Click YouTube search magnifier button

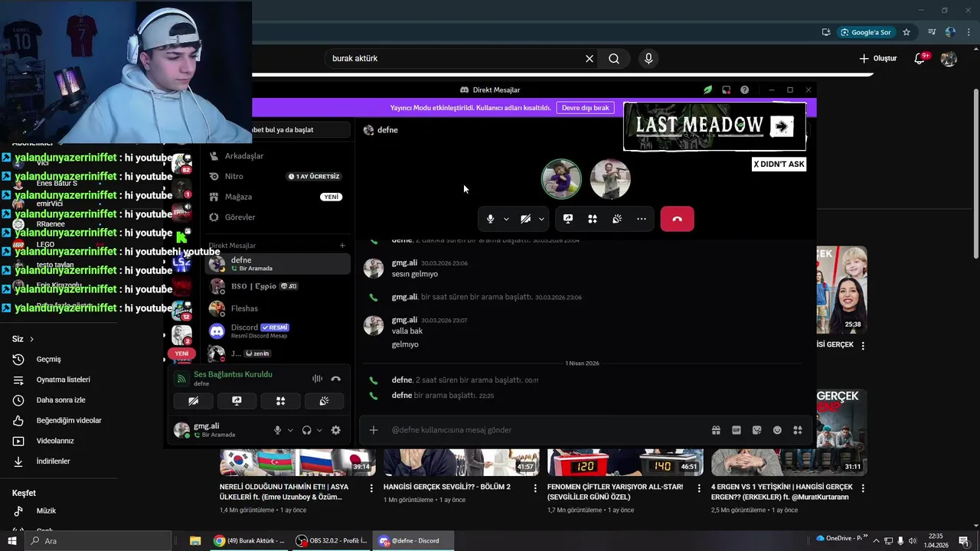point(614,58)
